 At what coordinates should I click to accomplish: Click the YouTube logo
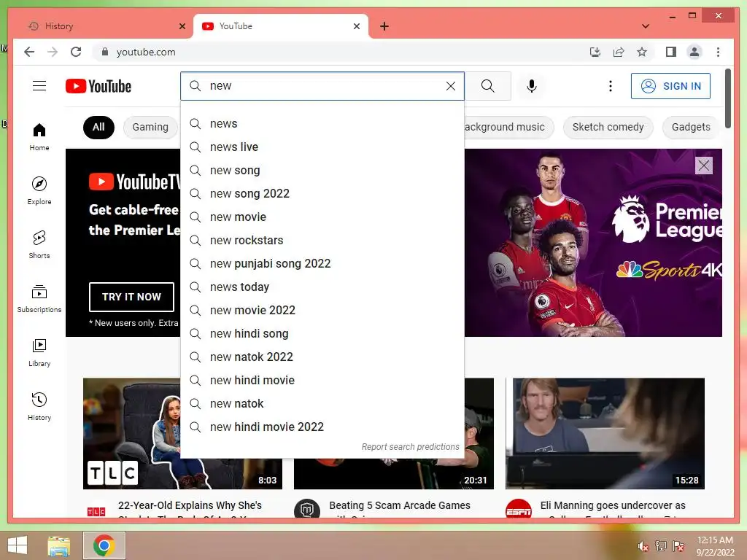[98, 86]
